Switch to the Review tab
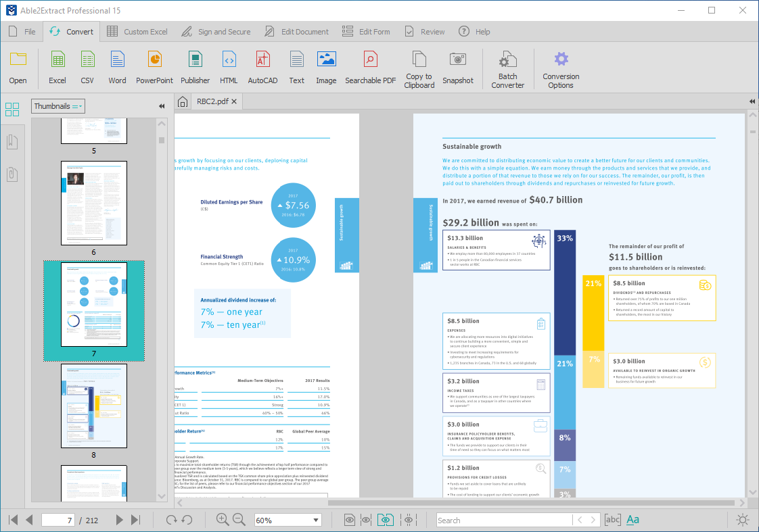Image resolution: width=759 pixels, height=532 pixels. pos(425,32)
